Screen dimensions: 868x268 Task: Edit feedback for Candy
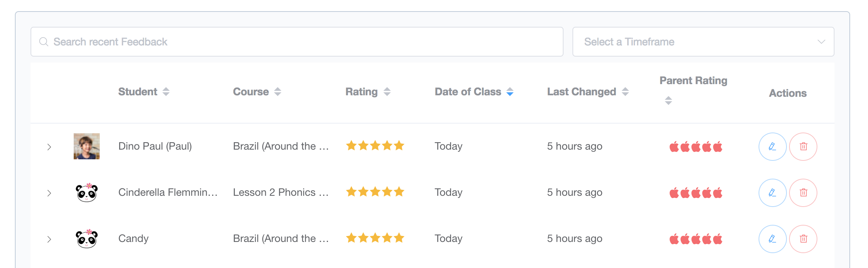pyautogui.click(x=772, y=239)
